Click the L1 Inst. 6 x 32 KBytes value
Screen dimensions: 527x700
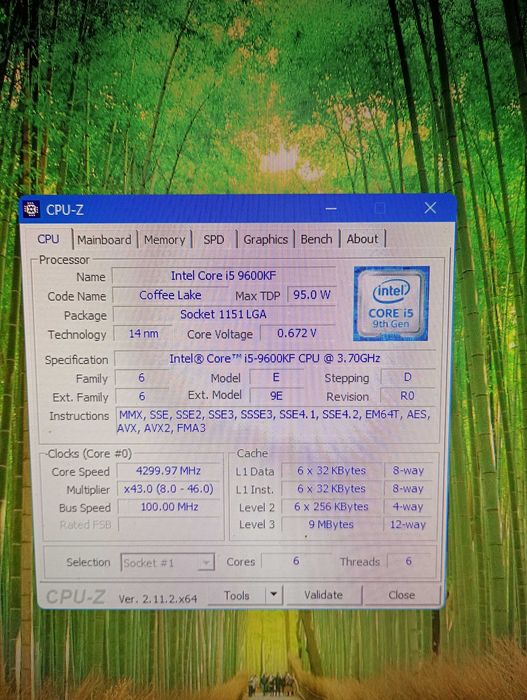[331, 489]
